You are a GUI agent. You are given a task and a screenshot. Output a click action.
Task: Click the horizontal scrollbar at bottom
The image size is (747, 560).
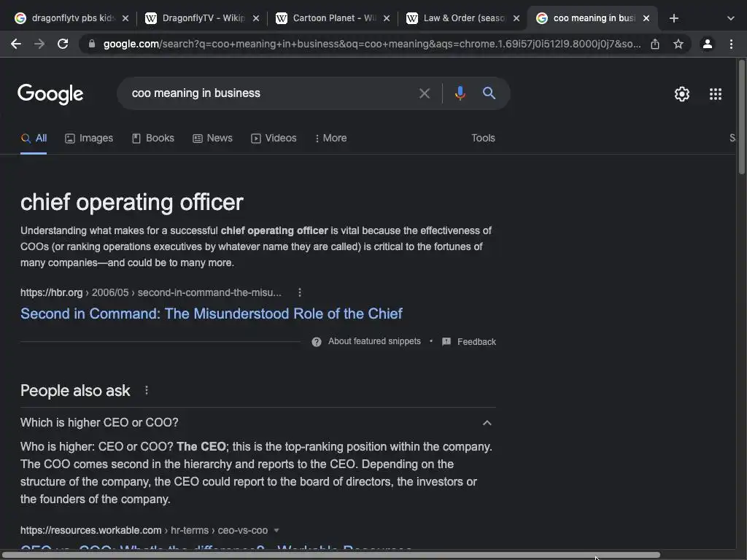pyautogui.click(x=330, y=555)
